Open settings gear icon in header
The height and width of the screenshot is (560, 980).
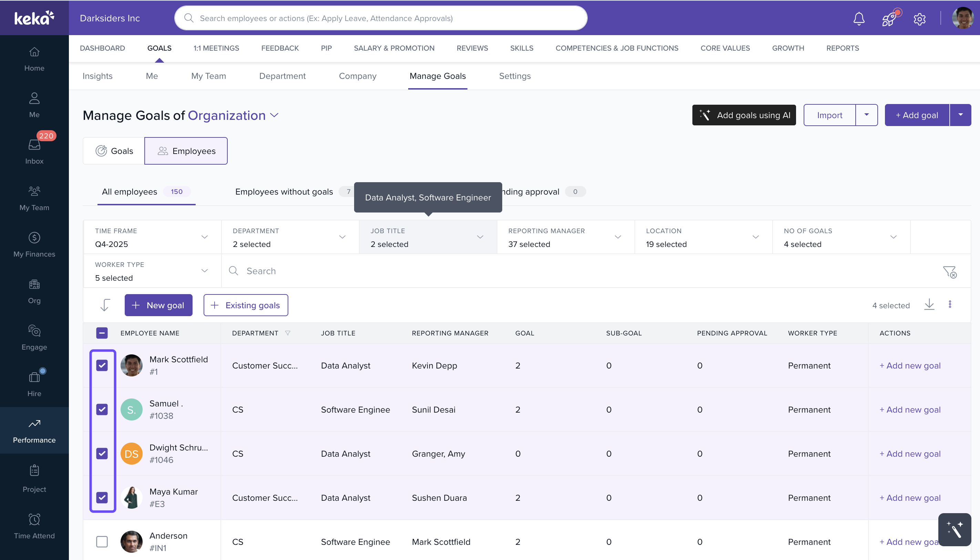(920, 19)
